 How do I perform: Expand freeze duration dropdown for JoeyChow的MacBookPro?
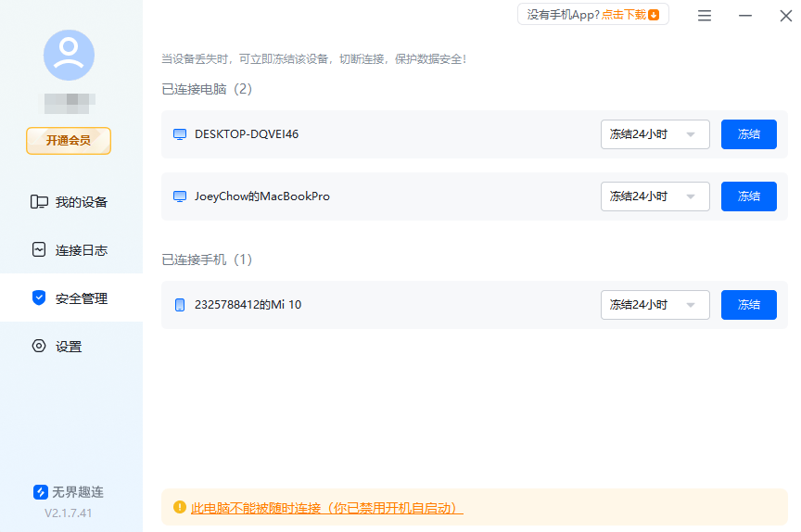coord(655,196)
